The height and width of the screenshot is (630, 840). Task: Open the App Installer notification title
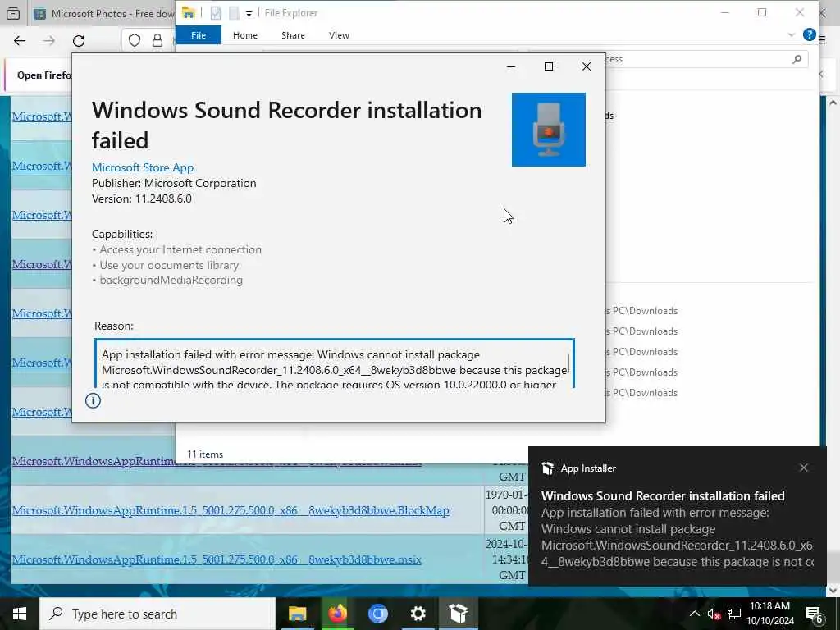pyautogui.click(x=663, y=496)
